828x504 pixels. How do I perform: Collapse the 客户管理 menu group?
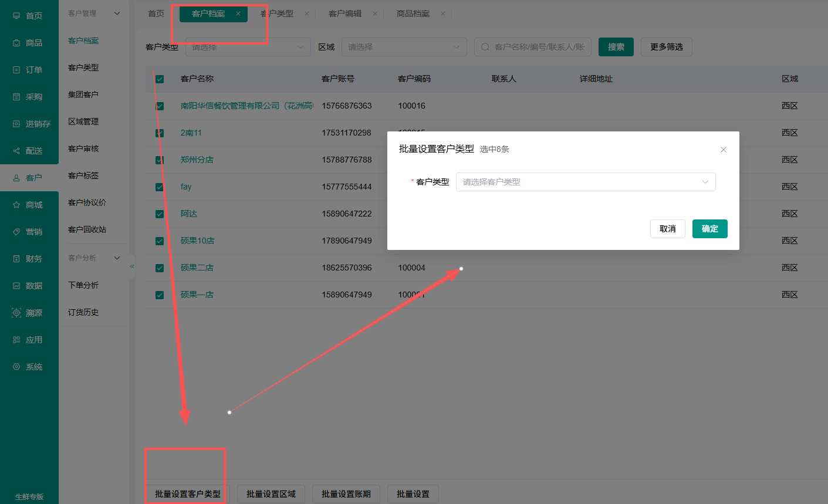(x=117, y=13)
